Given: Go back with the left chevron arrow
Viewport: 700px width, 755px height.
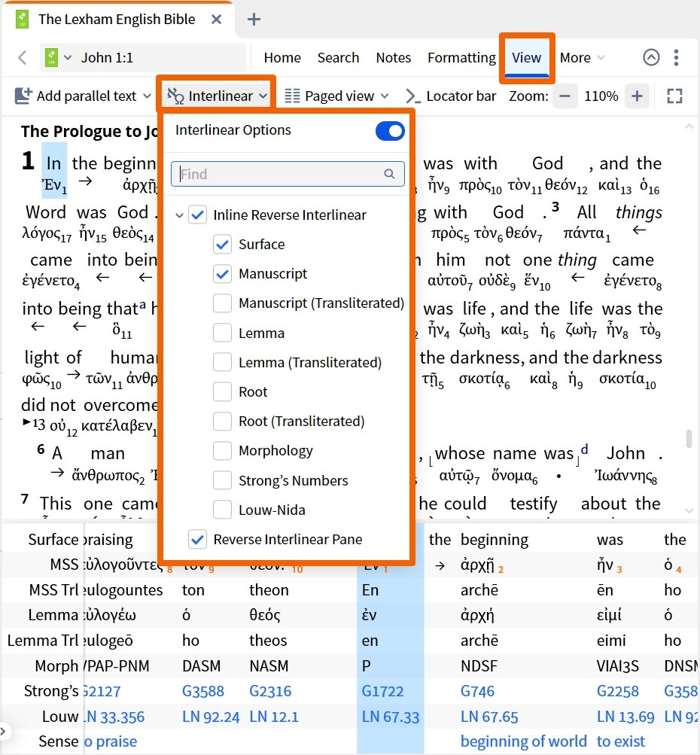Looking at the screenshot, I should pyautogui.click(x=22, y=58).
